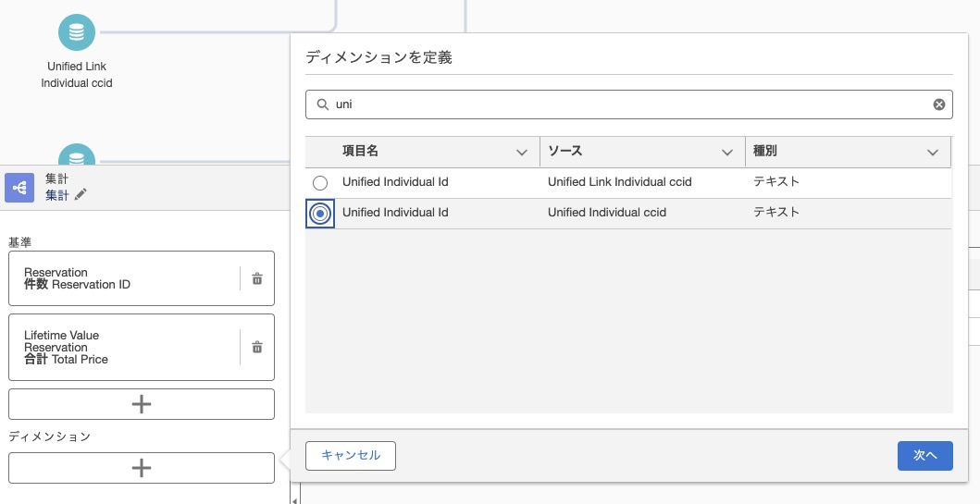
Task: Open the Reservation ID count measure card
Action: click(142, 278)
